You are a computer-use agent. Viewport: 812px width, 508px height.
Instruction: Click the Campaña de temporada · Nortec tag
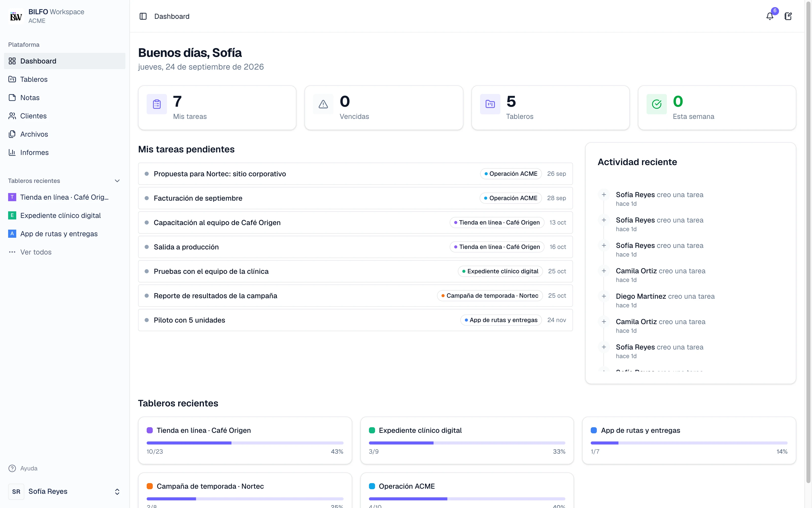click(x=489, y=296)
